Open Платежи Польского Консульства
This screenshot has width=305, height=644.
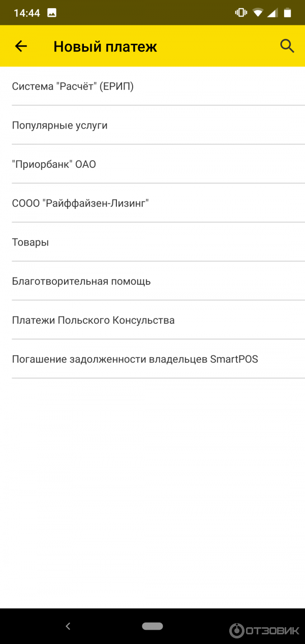click(x=93, y=320)
